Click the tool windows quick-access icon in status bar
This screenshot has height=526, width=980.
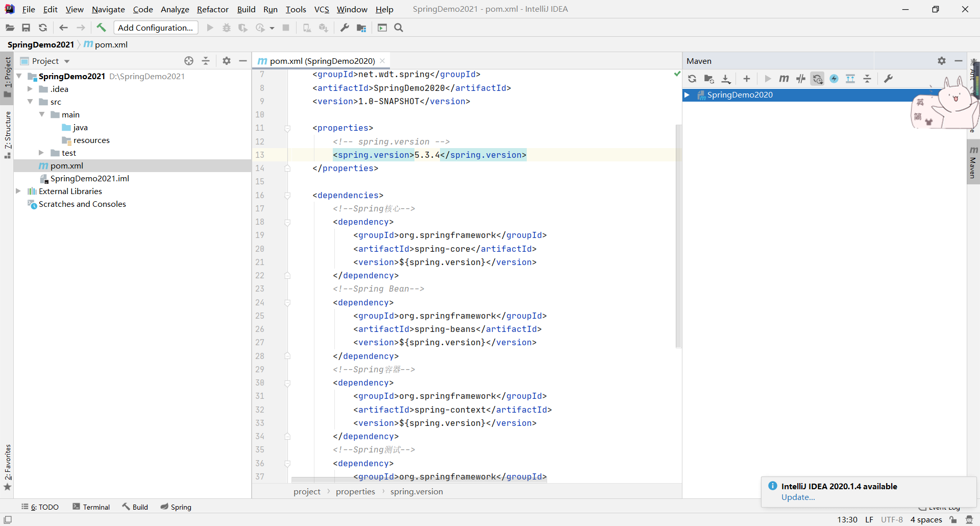tap(8, 520)
